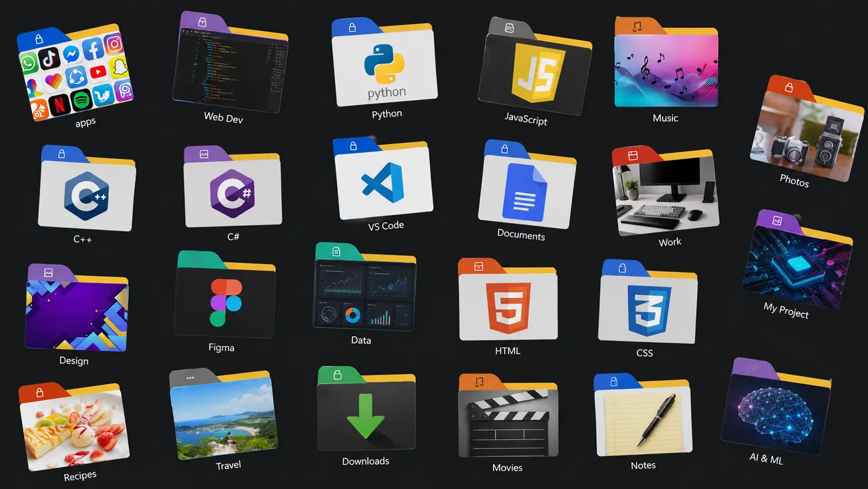Choose the AI & ML folder icon
Screen dimensions: 868x489
tap(776, 406)
